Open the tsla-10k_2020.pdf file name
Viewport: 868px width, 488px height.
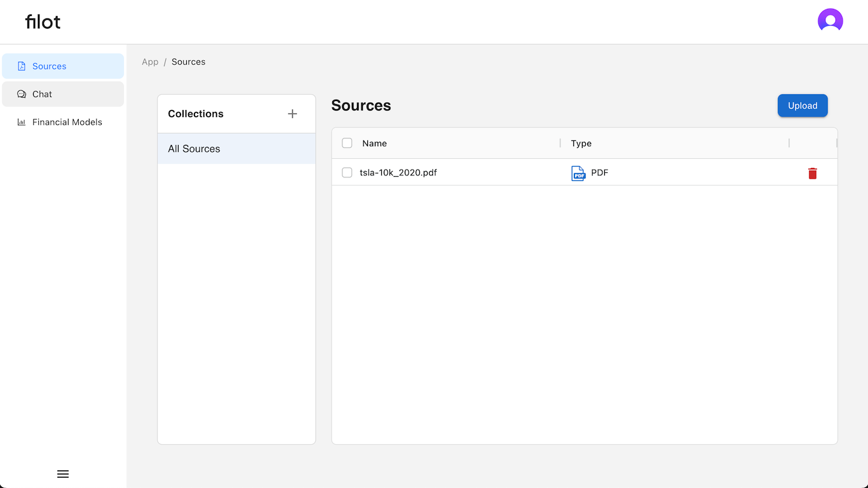[x=398, y=173]
